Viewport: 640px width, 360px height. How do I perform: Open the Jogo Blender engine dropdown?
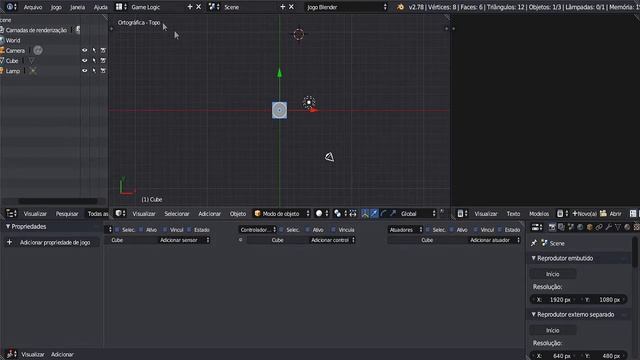(347, 7)
